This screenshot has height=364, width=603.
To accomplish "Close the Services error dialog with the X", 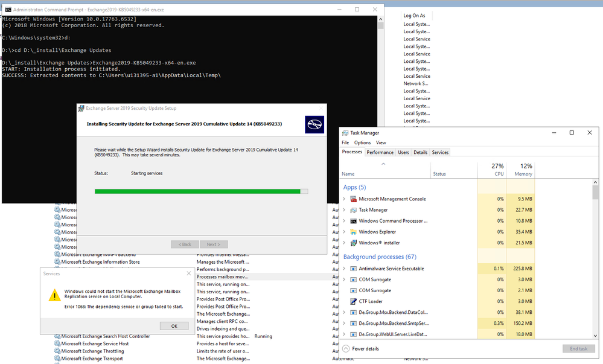I will click(x=188, y=273).
